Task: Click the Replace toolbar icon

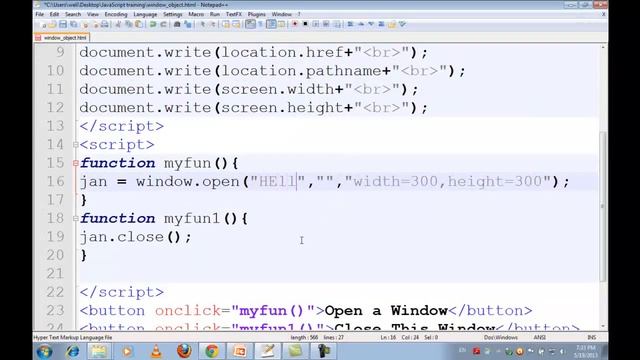Action: click(188, 24)
